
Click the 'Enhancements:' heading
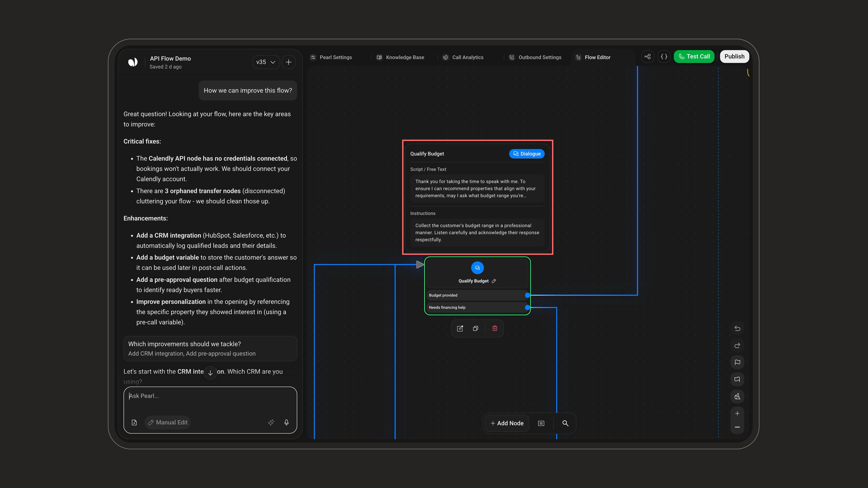coord(146,218)
